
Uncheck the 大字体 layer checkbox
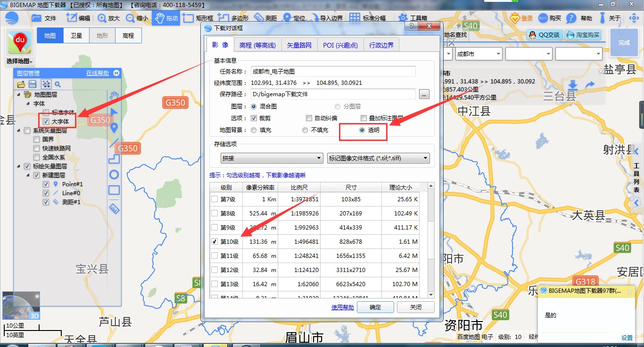46,121
